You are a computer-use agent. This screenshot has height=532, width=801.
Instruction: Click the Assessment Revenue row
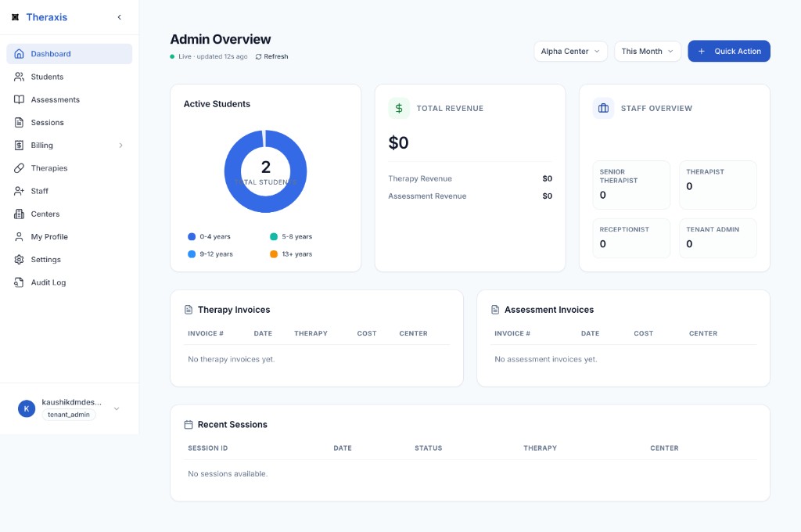[x=470, y=196]
